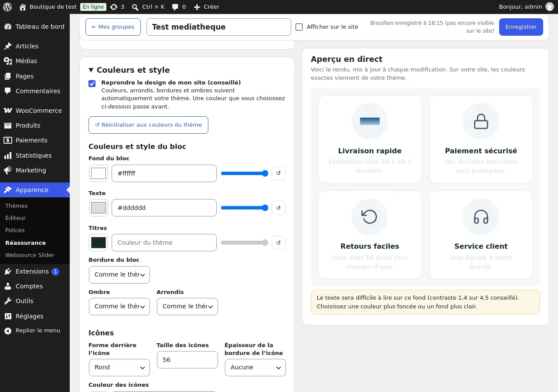
Task: Open the Titres color swatch
Action: [99, 243]
